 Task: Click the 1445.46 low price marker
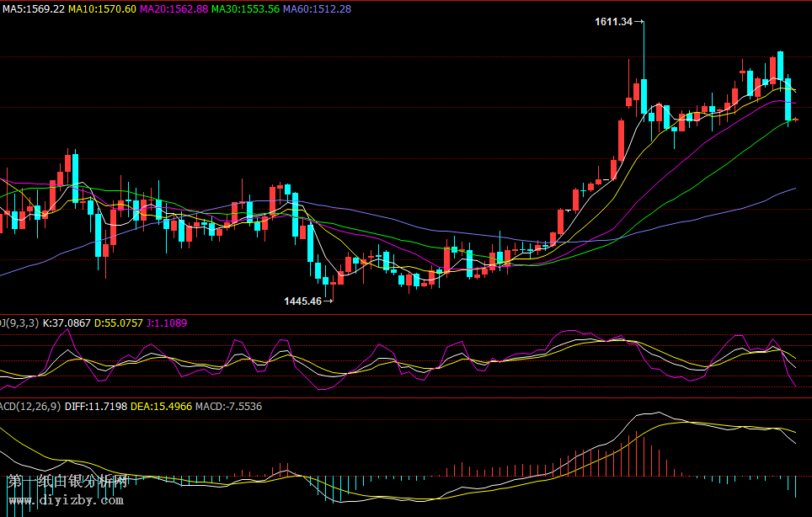coord(303,301)
